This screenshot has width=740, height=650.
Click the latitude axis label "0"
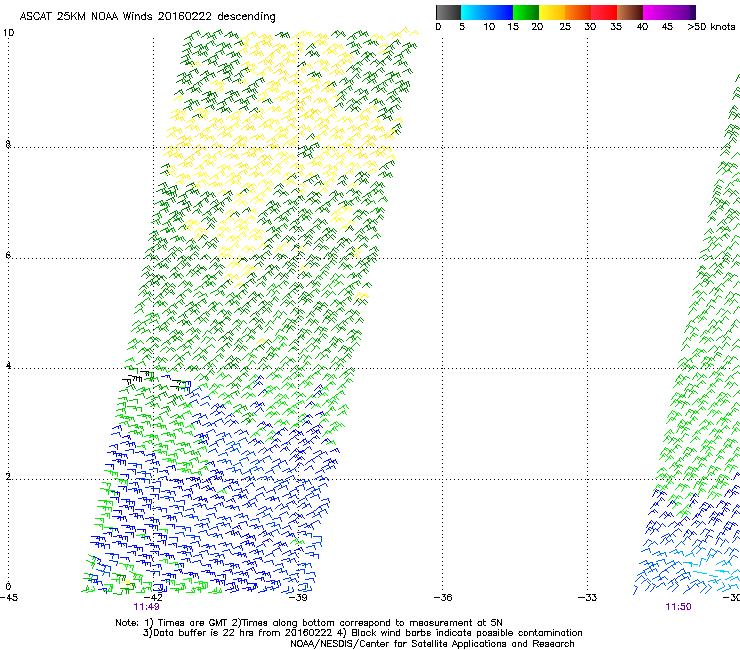pos(8,587)
